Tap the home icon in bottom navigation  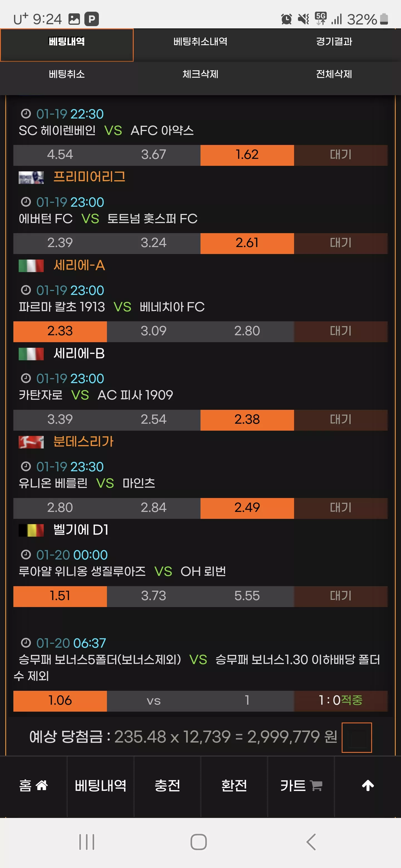pyautogui.click(x=42, y=785)
